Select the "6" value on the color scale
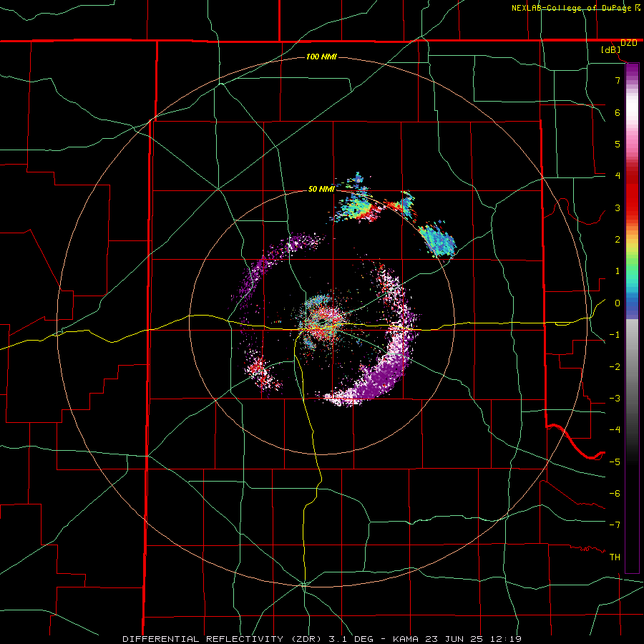Screen dimensions: 644x644 [x=618, y=112]
